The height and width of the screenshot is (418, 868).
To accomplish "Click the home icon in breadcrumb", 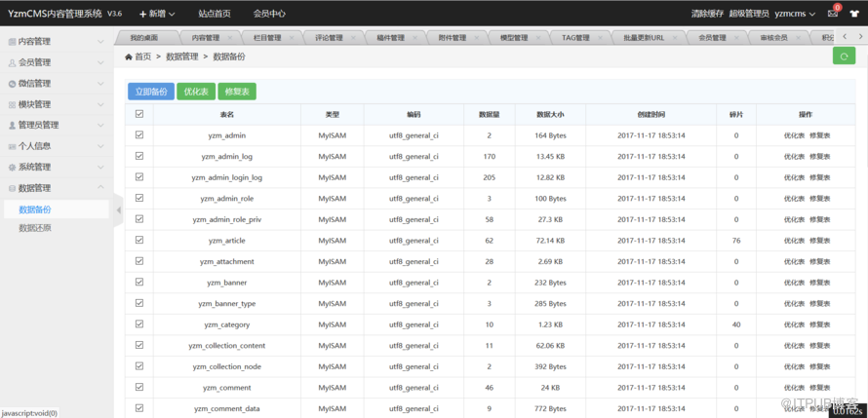I will [x=129, y=57].
